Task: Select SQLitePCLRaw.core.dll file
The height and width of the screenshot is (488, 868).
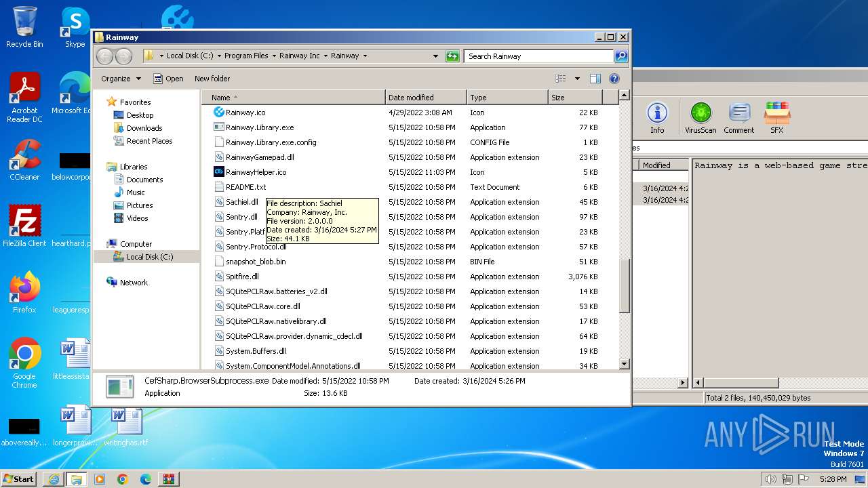Action: click(x=263, y=306)
